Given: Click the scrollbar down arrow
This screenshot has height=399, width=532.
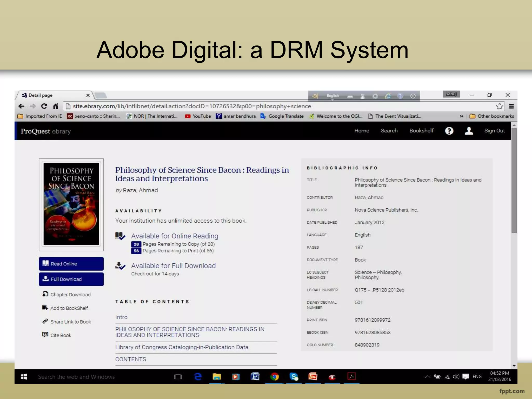Looking at the screenshot, I should pos(514,366).
